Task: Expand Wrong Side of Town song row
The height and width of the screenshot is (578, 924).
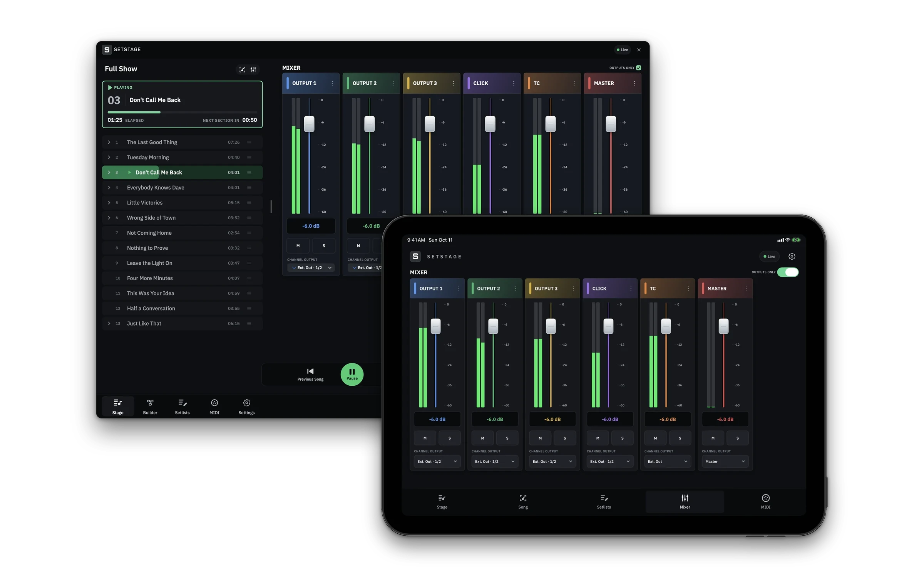Action: coord(109,218)
